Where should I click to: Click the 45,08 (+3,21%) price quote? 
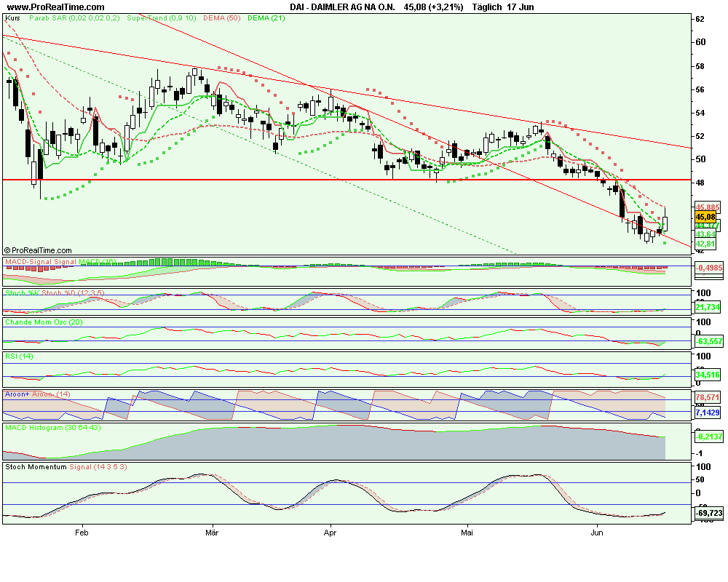(x=433, y=7)
